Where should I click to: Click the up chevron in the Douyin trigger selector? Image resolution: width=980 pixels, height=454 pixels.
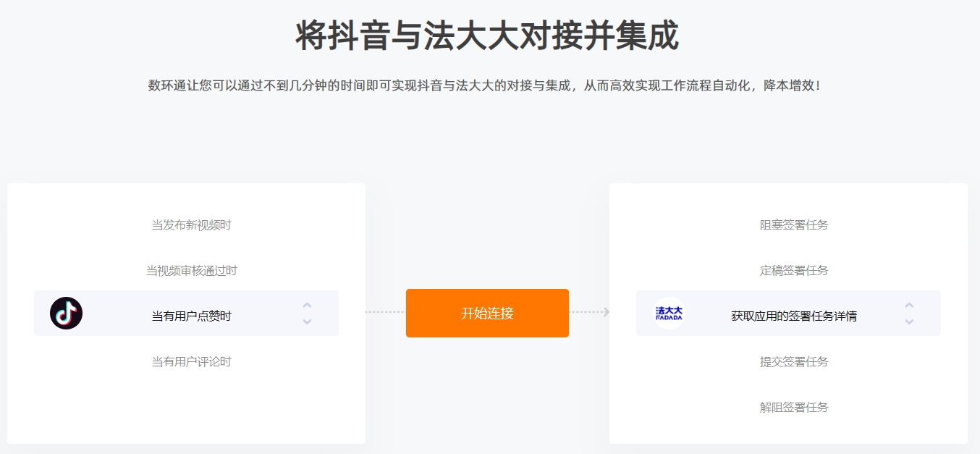[307, 306]
